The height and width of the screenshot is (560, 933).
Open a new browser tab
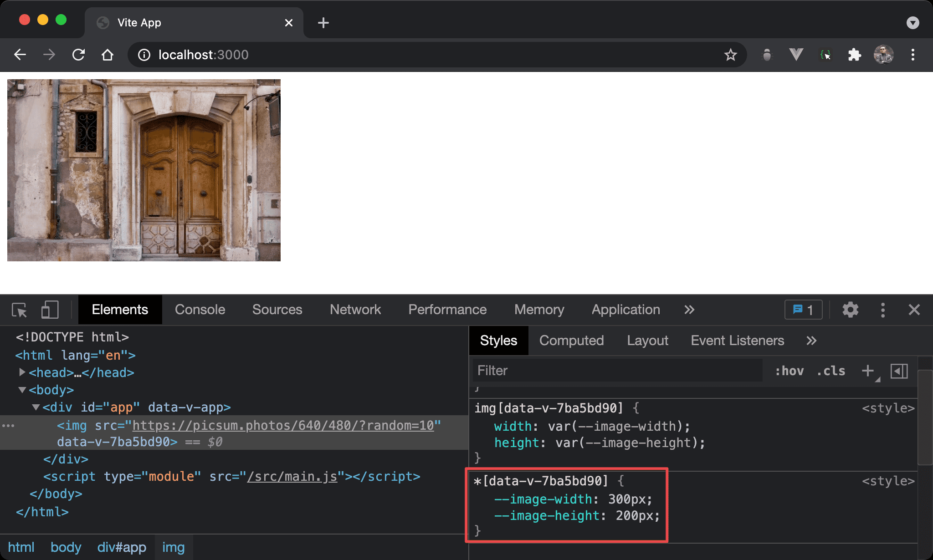(323, 23)
